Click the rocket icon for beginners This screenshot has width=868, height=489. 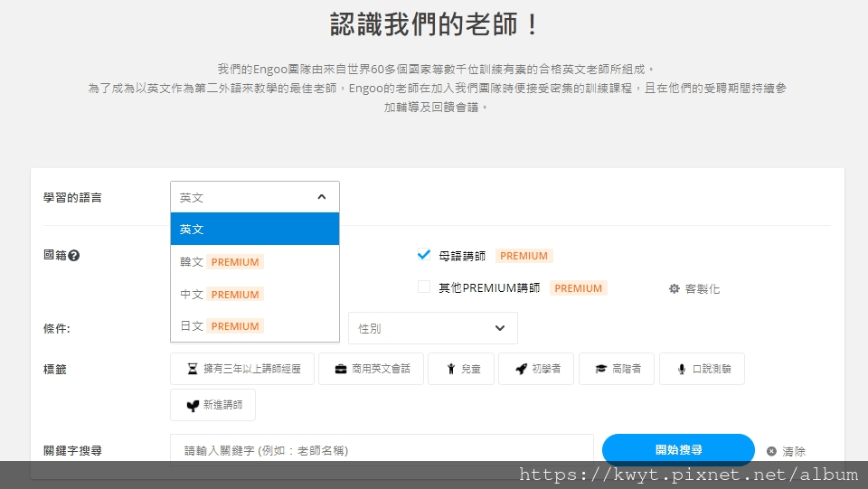coord(521,369)
